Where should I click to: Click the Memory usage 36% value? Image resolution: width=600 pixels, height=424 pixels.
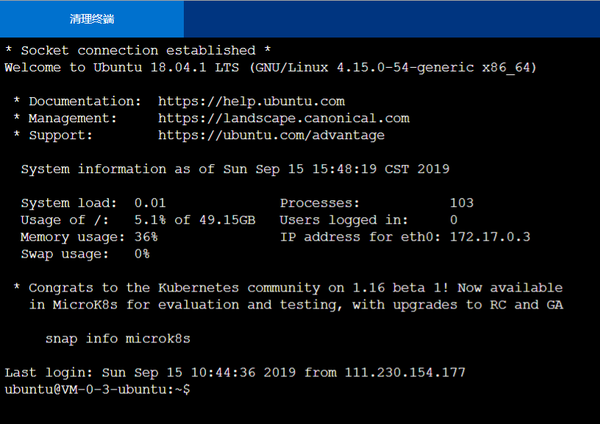145,237
